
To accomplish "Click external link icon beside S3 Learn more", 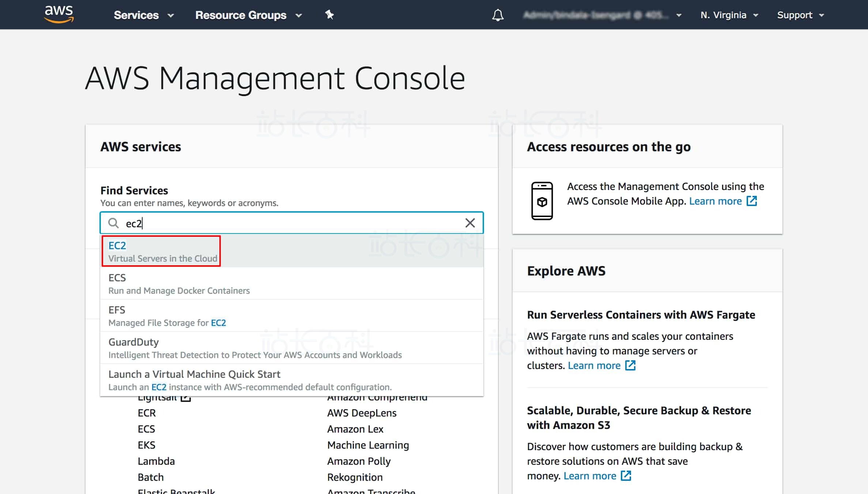I will [626, 475].
